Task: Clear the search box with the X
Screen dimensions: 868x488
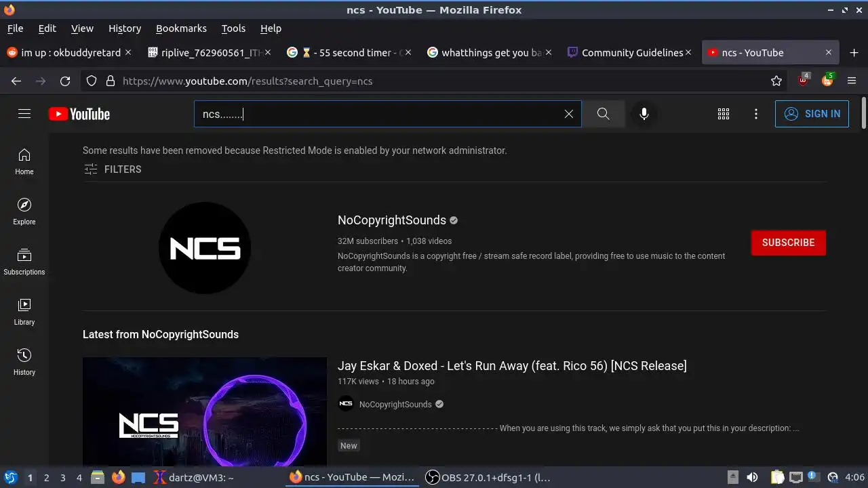Action: point(569,114)
